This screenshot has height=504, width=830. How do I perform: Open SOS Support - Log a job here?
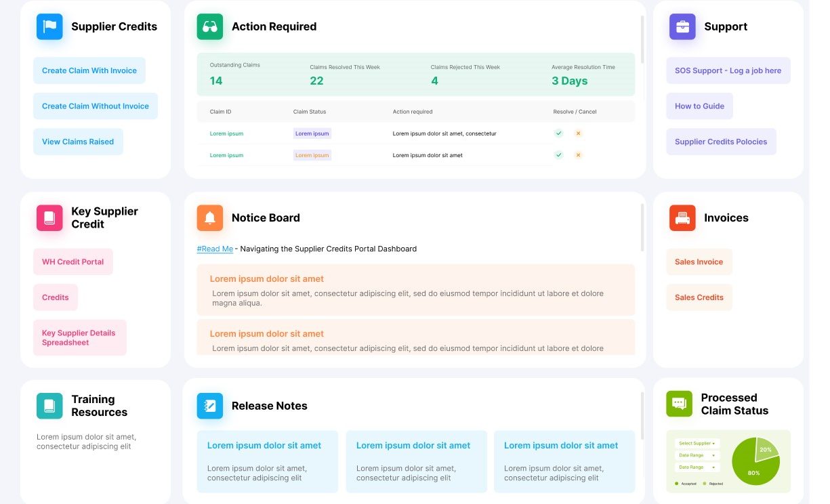click(728, 70)
